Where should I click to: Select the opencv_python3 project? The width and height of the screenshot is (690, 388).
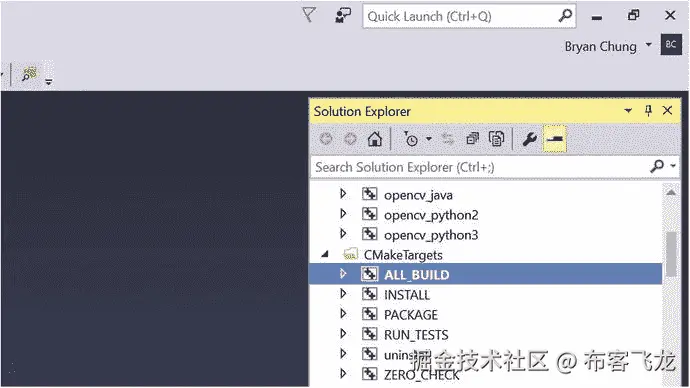[x=431, y=235]
